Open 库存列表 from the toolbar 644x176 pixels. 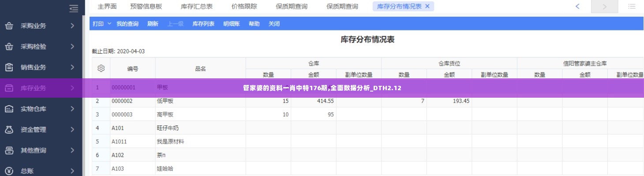[203, 24]
